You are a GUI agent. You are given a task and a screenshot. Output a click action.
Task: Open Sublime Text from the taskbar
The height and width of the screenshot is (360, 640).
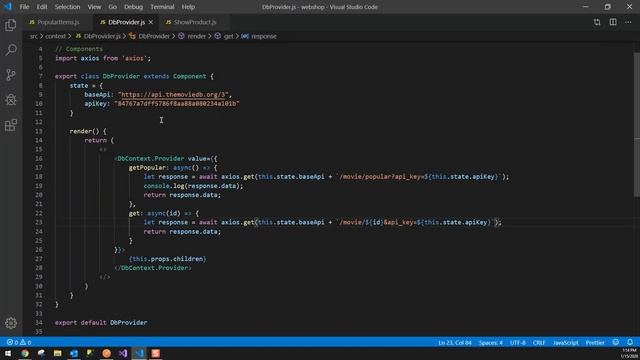pos(156,353)
